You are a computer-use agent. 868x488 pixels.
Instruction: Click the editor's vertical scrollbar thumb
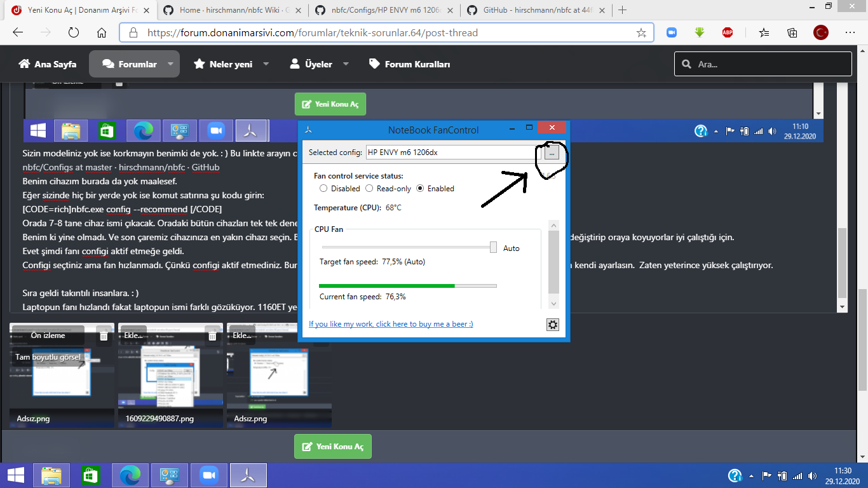pos(843,263)
